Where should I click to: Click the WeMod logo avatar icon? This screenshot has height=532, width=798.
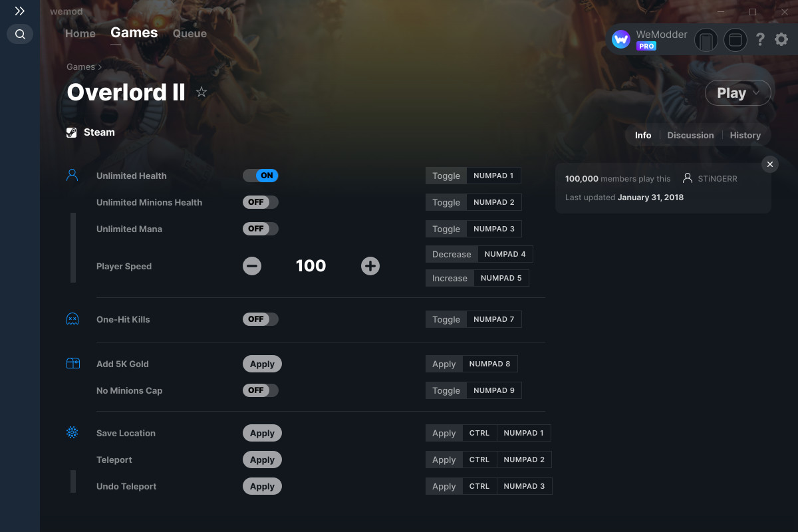coord(621,40)
